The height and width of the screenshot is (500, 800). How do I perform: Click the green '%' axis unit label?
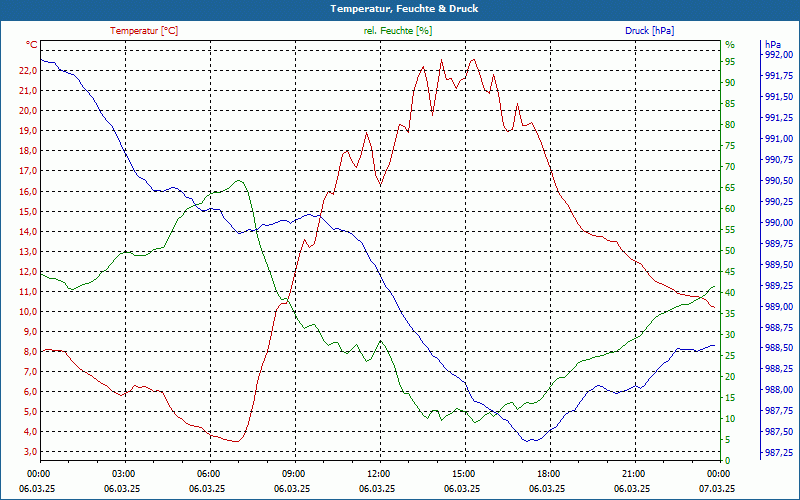point(730,45)
